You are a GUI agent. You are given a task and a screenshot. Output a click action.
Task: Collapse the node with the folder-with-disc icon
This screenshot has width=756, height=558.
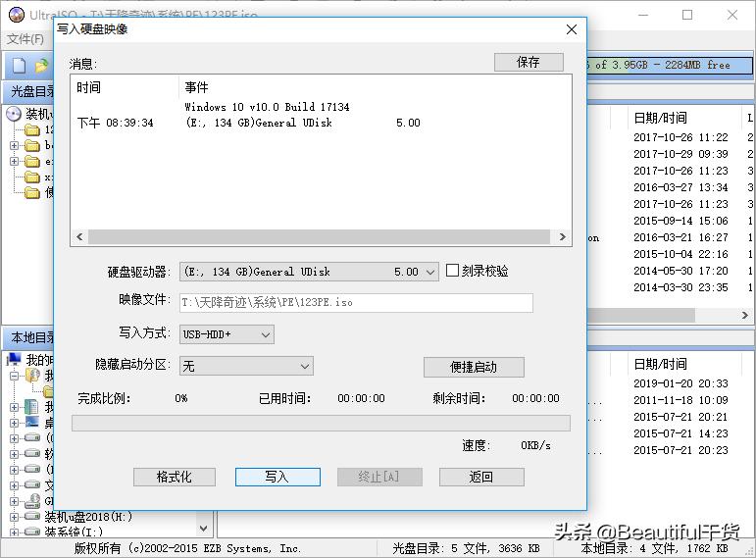(15, 376)
